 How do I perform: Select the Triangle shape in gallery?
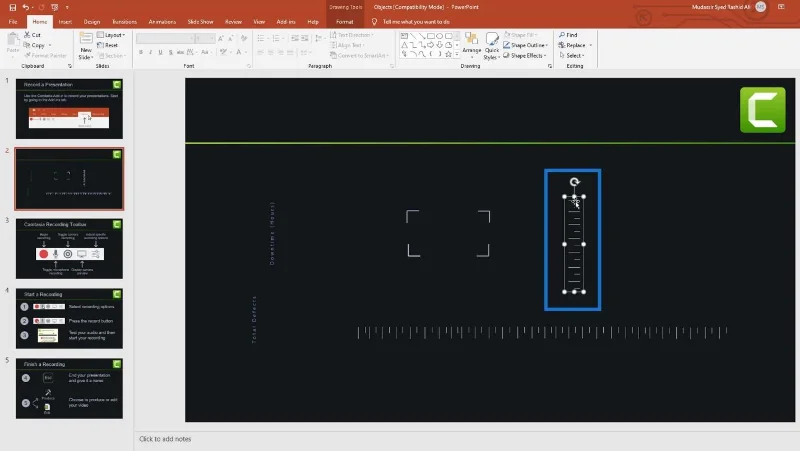[404, 45]
